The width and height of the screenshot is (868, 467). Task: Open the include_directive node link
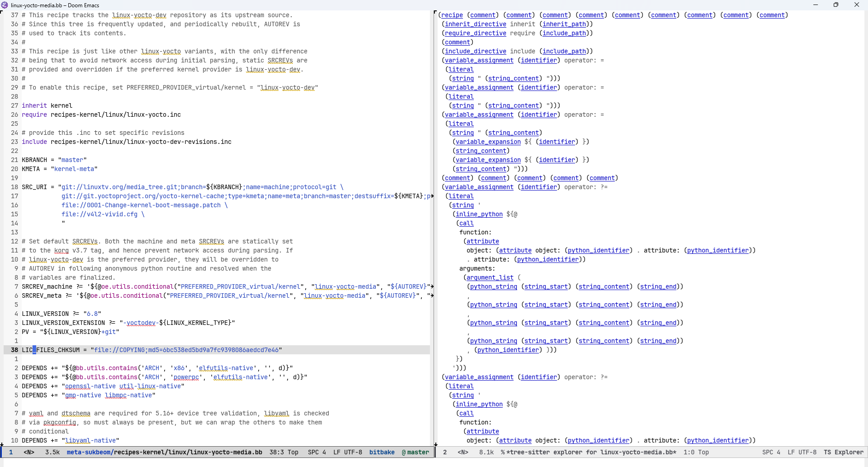[476, 51]
